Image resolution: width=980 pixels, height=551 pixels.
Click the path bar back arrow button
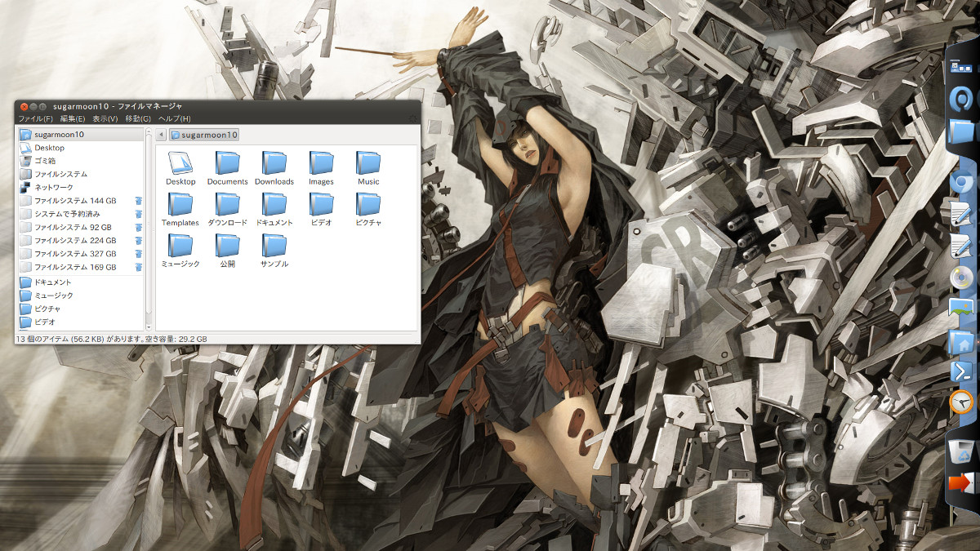pos(161,134)
